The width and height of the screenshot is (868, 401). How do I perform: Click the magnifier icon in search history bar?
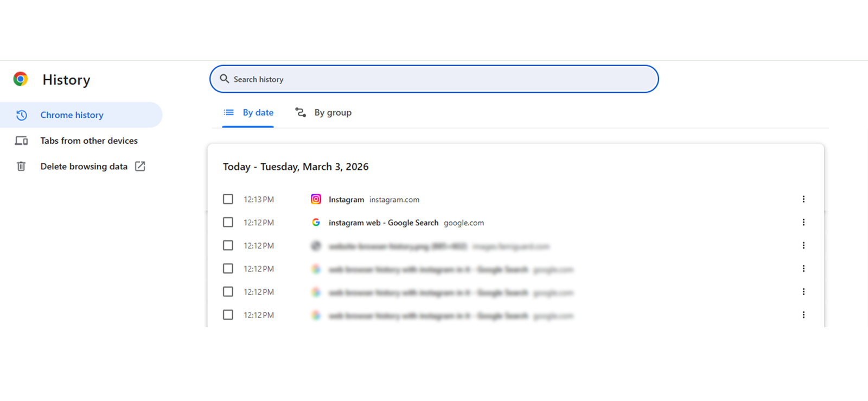tap(224, 79)
